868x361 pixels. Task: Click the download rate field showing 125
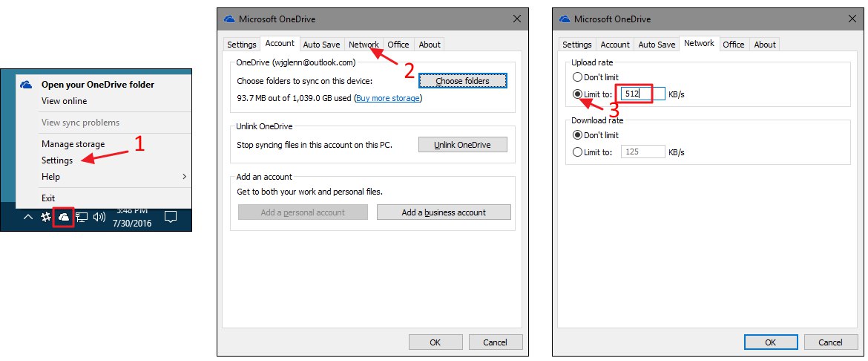coord(642,152)
